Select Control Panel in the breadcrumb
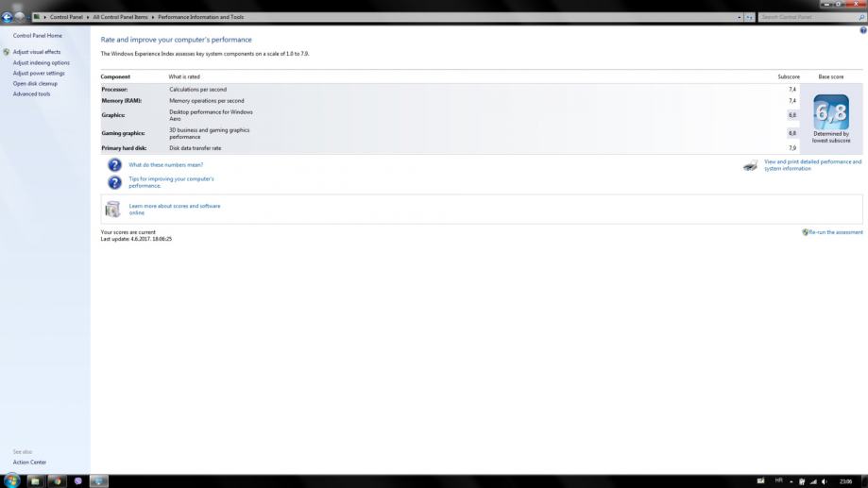The image size is (868, 488). tap(66, 17)
